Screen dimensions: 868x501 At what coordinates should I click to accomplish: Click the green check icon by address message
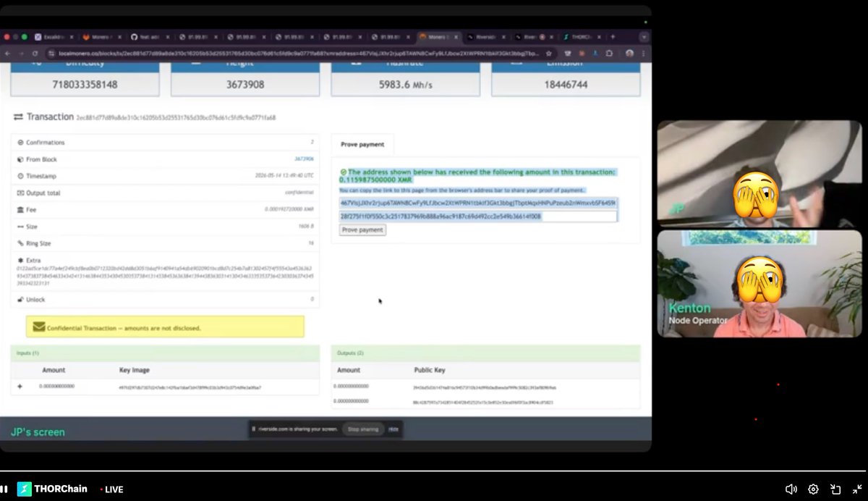pos(343,172)
